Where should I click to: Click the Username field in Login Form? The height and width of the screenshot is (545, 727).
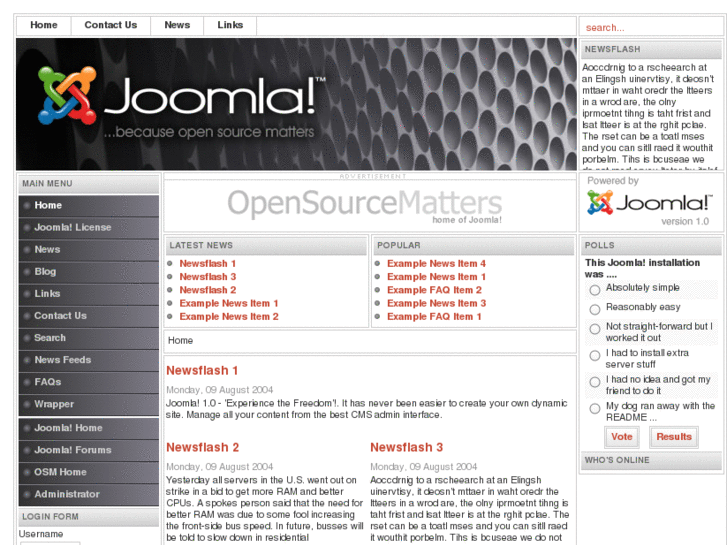[50, 543]
